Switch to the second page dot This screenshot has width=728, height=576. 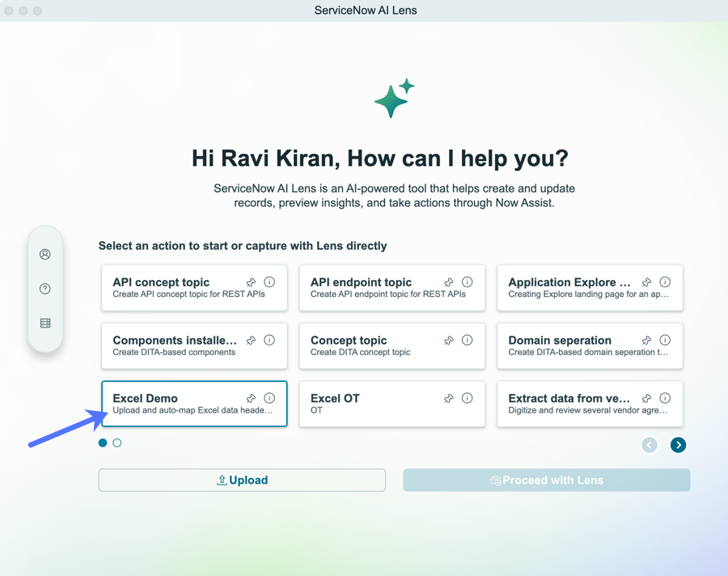pyautogui.click(x=117, y=443)
